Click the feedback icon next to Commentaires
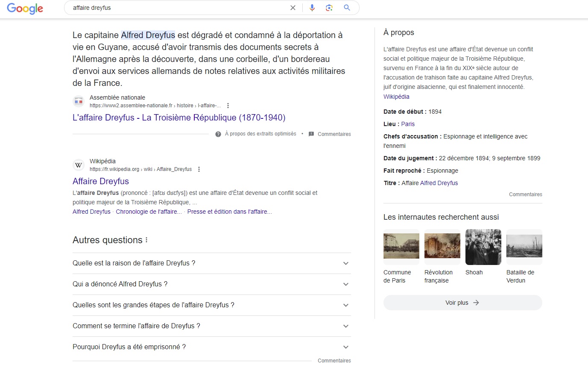Viewport: 588px width, 368px height. click(311, 134)
